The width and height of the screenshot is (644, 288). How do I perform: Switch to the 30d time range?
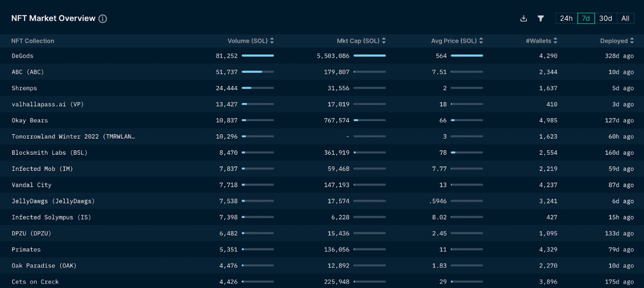(605, 18)
